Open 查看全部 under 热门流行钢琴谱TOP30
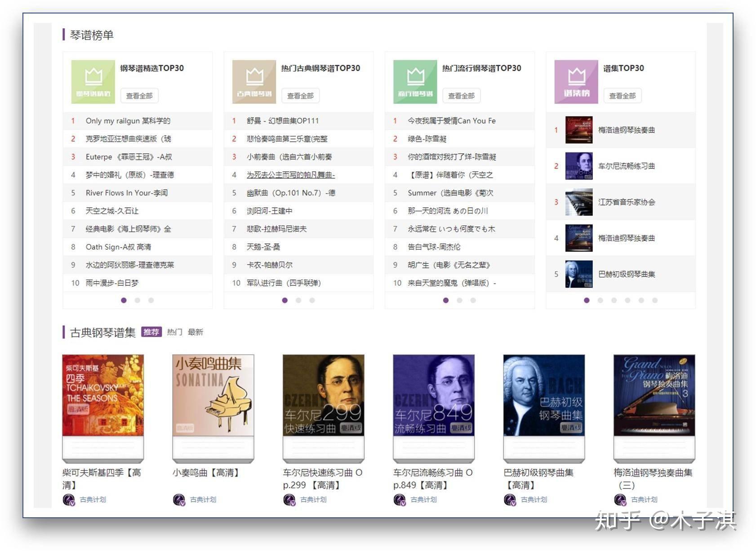756x551 pixels. [461, 96]
